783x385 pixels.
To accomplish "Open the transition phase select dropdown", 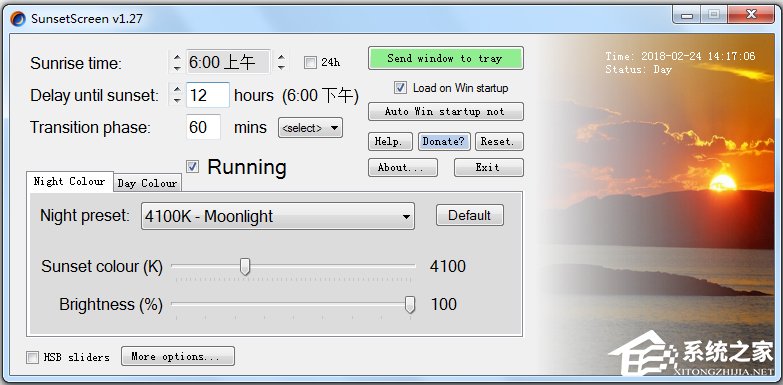I will tap(310, 128).
